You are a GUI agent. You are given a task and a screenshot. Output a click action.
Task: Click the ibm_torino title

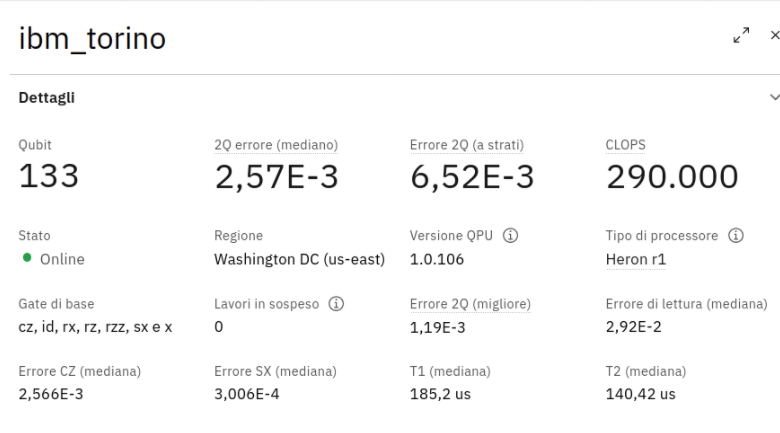[92, 38]
